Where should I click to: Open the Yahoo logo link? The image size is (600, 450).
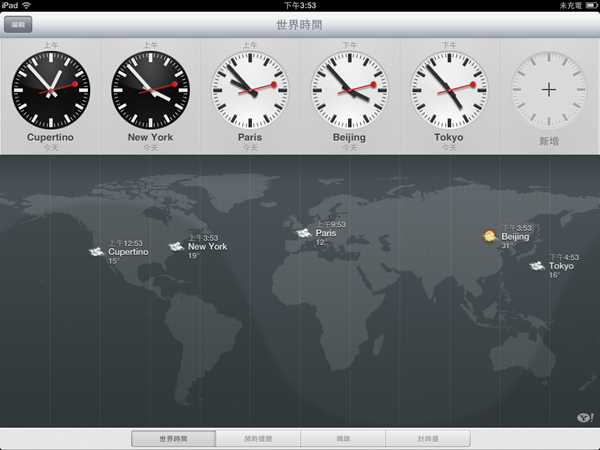[x=582, y=417]
